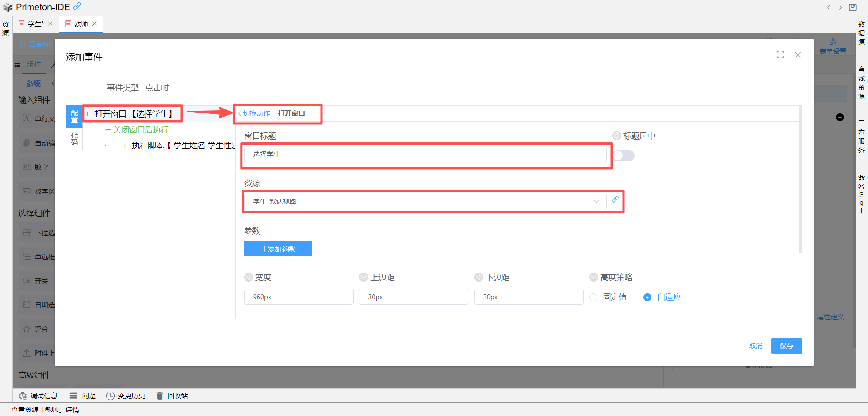Click the 添加参数 button
The image size is (868, 416).
(x=278, y=249)
